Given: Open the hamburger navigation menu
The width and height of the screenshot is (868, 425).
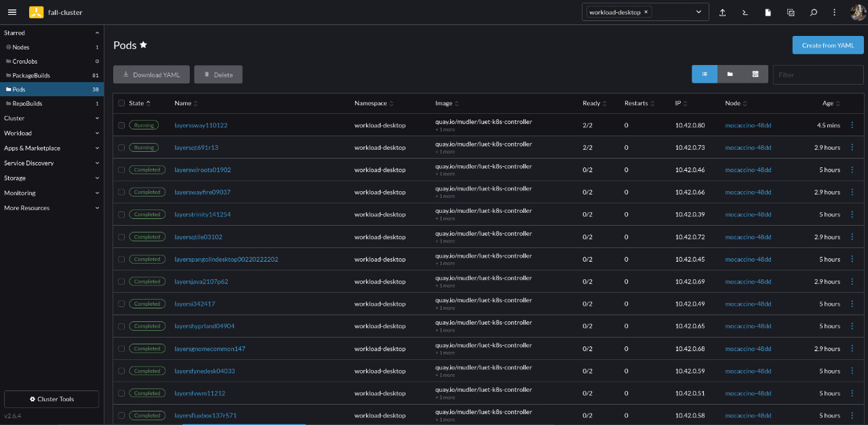Looking at the screenshot, I should point(12,12).
